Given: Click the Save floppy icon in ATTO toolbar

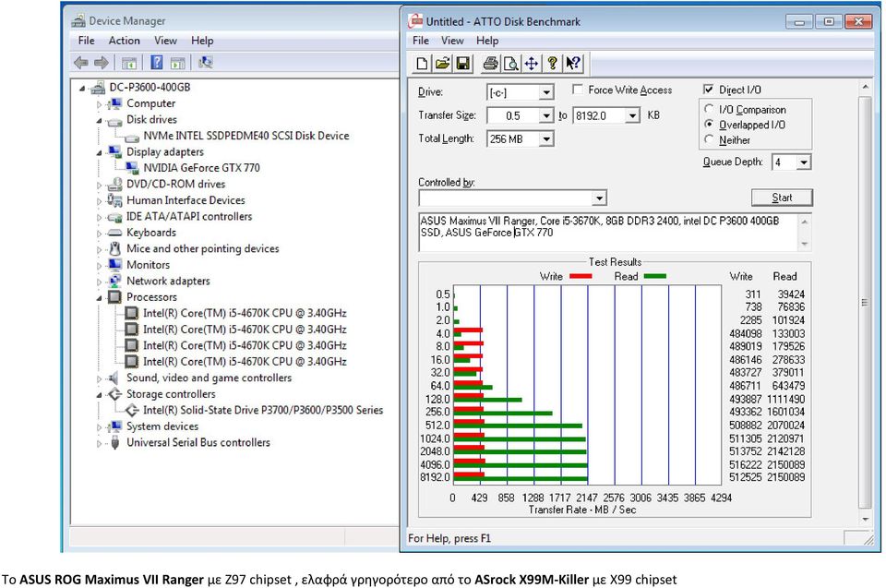Looking at the screenshot, I should (x=462, y=64).
